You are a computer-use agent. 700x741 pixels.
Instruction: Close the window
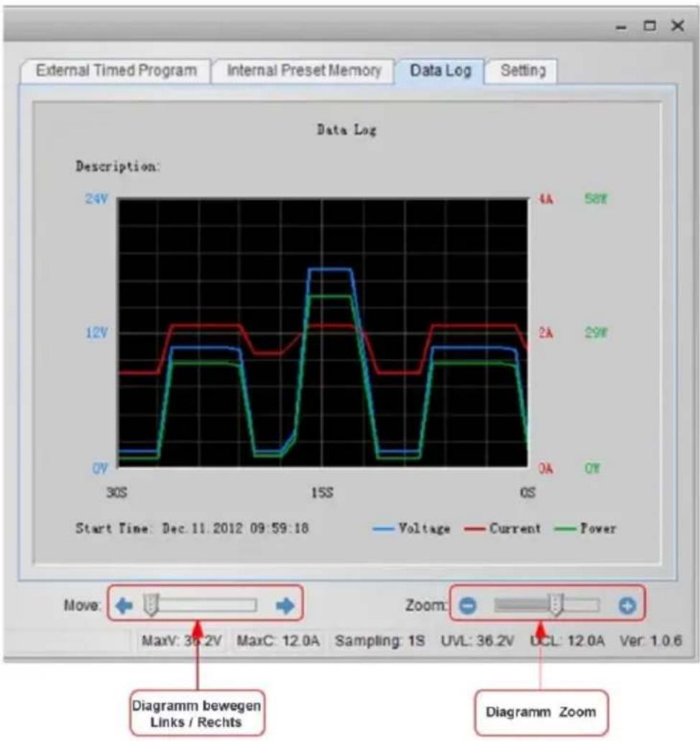click(x=678, y=26)
